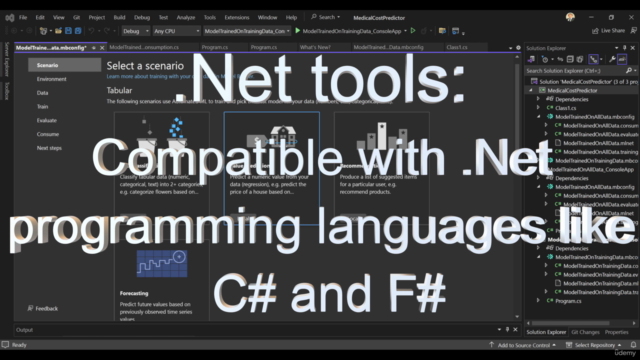This screenshot has width=640, height=360.
Task: Click the New Project toolbar icon
Action: coord(43,31)
